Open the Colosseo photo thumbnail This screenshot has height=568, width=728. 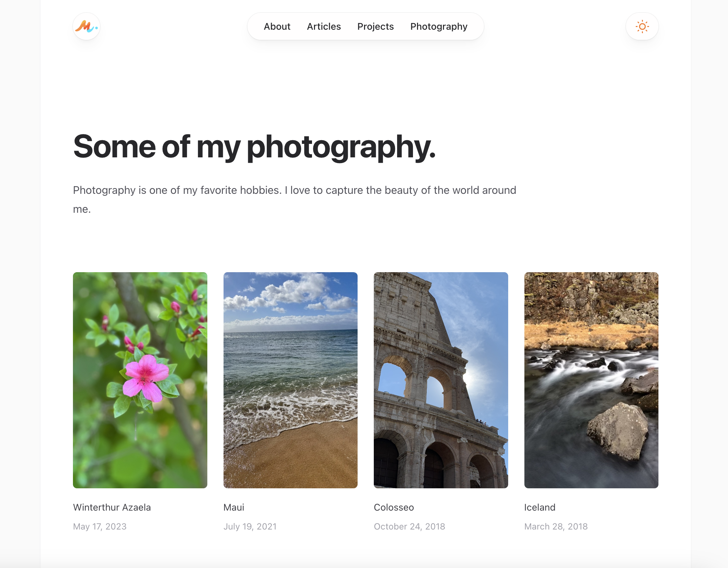(x=441, y=380)
